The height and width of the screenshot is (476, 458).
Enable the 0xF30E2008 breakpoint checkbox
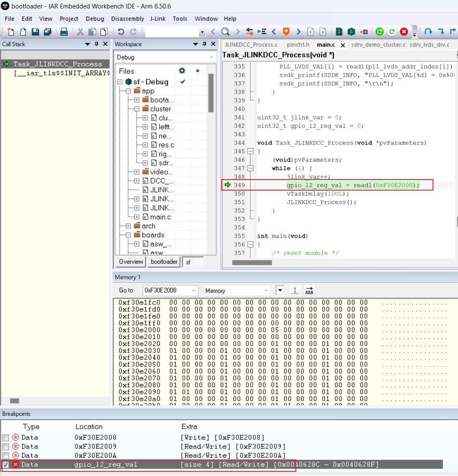coord(6,437)
